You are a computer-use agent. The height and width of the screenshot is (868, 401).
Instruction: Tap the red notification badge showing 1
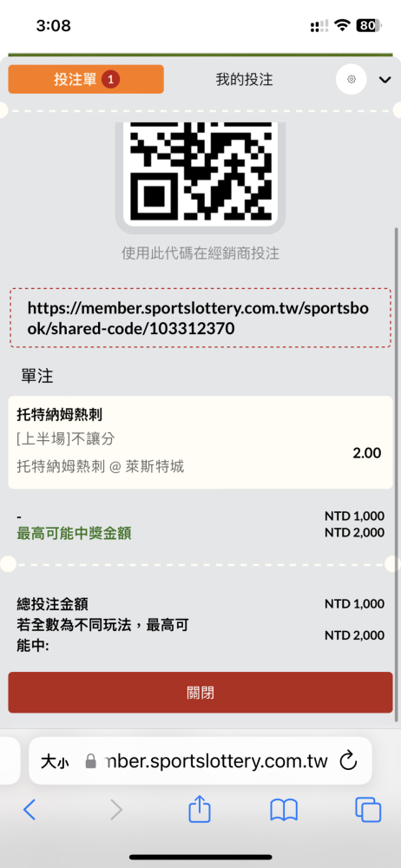[x=110, y=80]
